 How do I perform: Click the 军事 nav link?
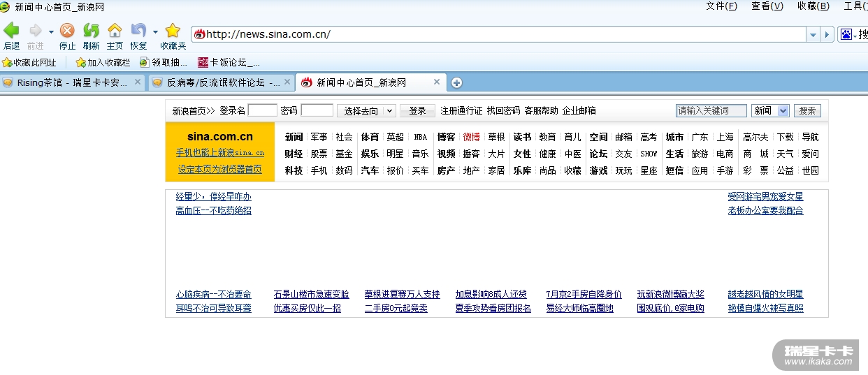[x=319, y=137]
